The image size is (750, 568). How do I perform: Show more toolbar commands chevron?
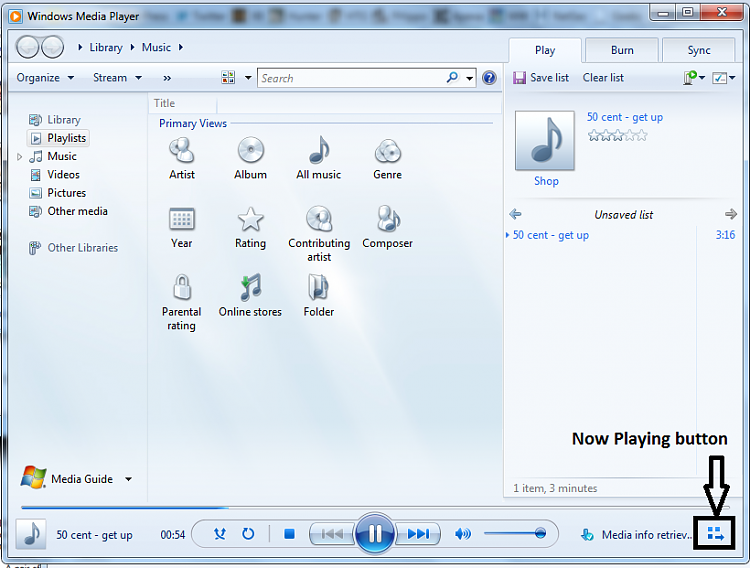(x=167, y=78)
